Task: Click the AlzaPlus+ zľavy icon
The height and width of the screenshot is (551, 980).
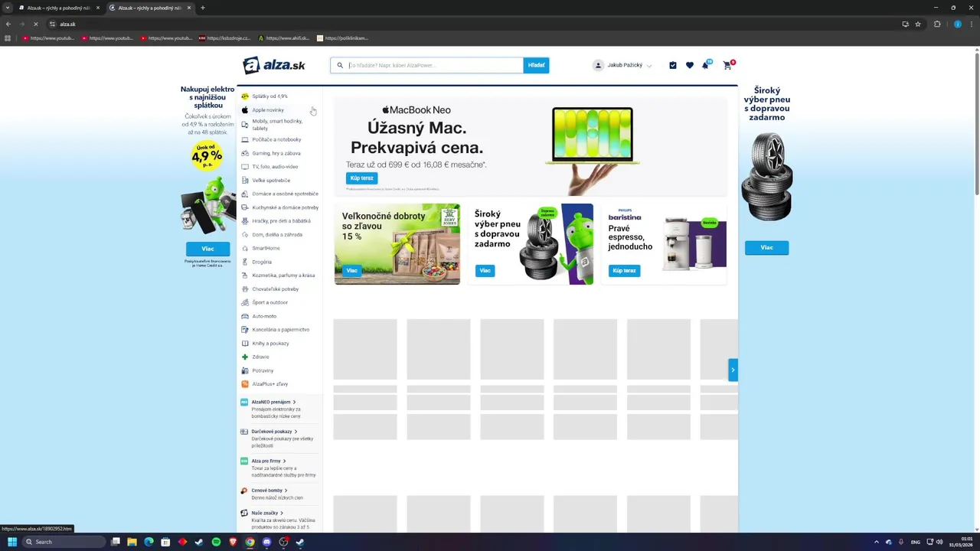Action: 245,384
